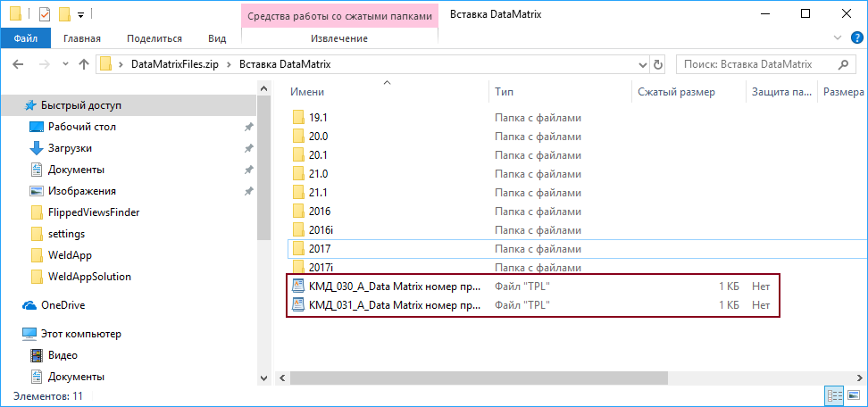Open the КМД_030_A Data Matrix TPL file
Image resolution: width=868 pixels, height=407 pixels.
[x=393, y=285]
